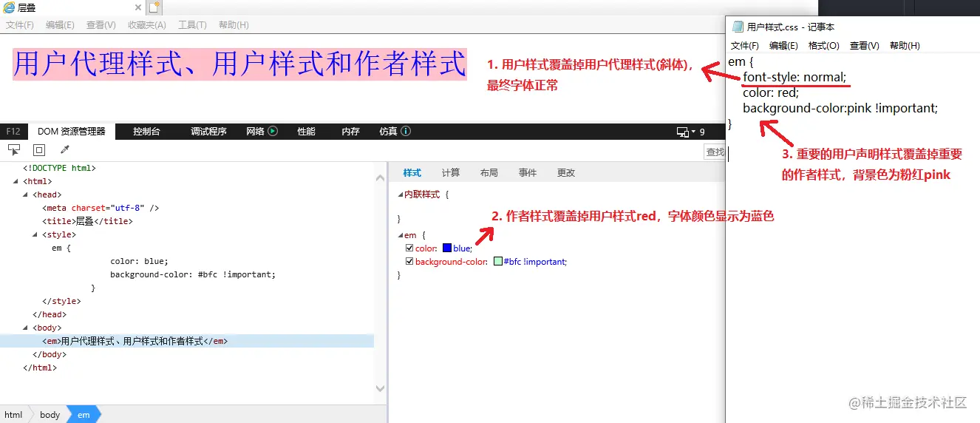
Task: Collapse the em rule in styles pane
Action: [400, 235]
